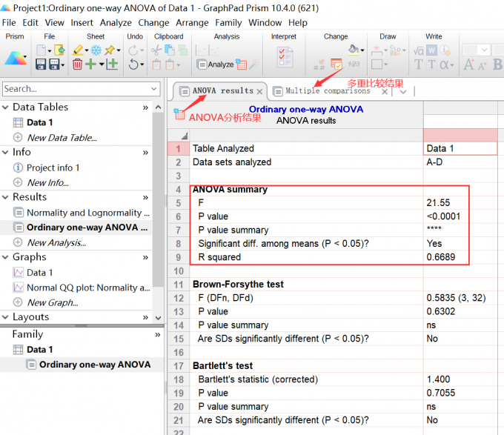Open the File menu
The image size is (504, 435).
point(9,23)
